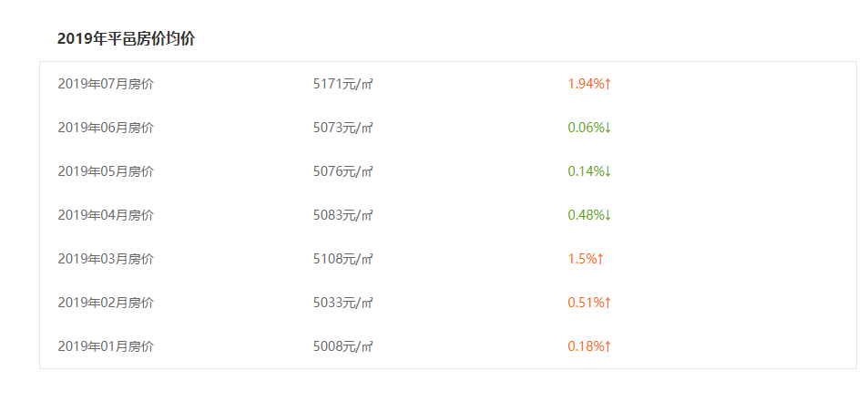Image resolution: width=868 pixels, height=412 pixels.
Task: Click the 5083元/㎡ price value
Action: coord(343,215)
